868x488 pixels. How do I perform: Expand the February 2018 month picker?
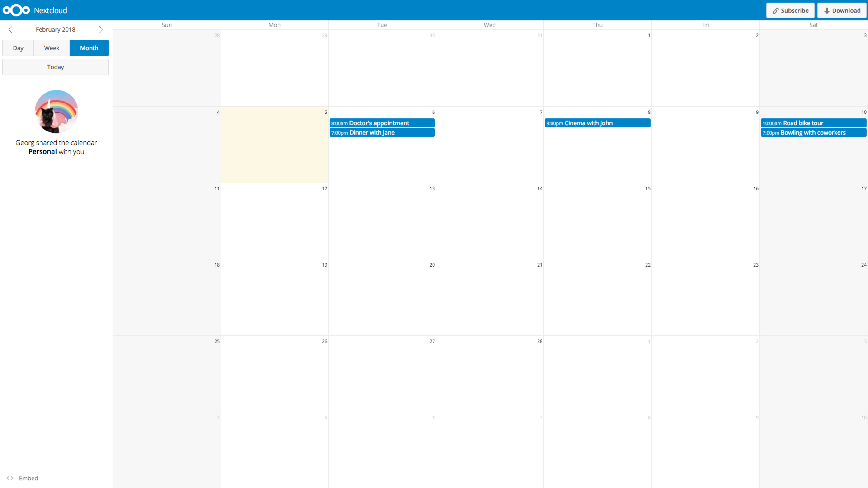tap(55, 29)
